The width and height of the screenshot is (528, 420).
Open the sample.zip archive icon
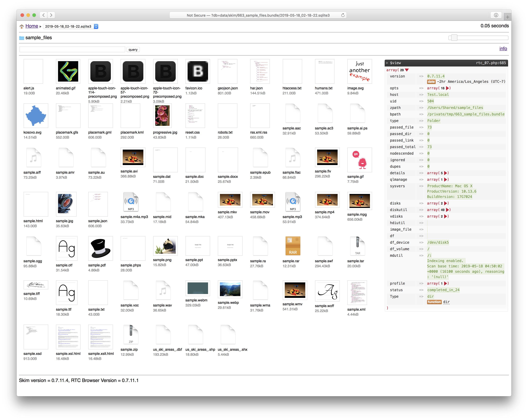131,335
